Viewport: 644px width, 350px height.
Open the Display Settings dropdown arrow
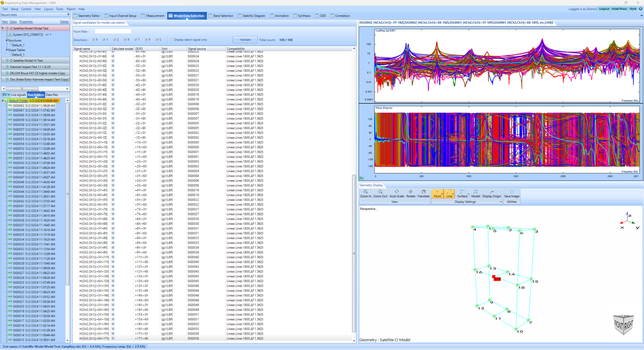501,201
